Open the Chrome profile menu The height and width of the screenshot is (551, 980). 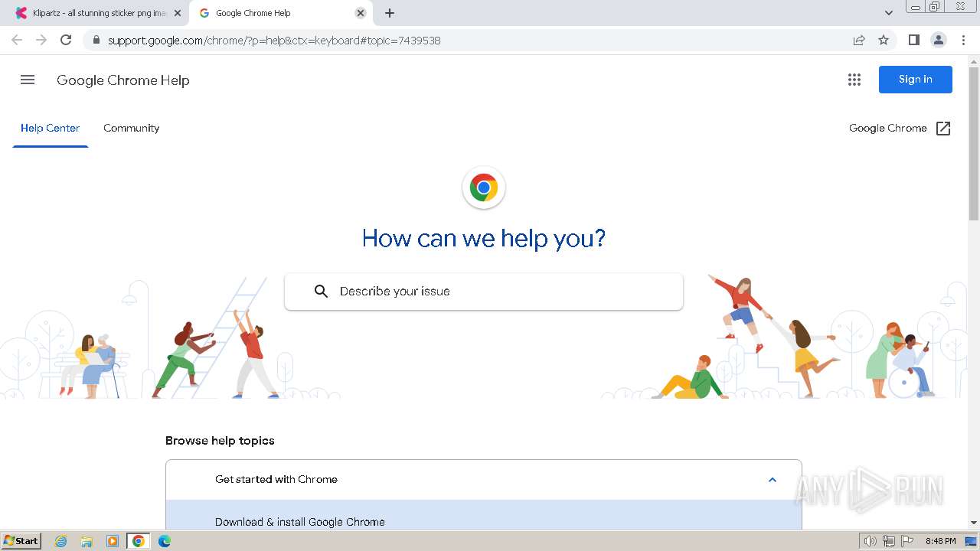click(939, 41)
